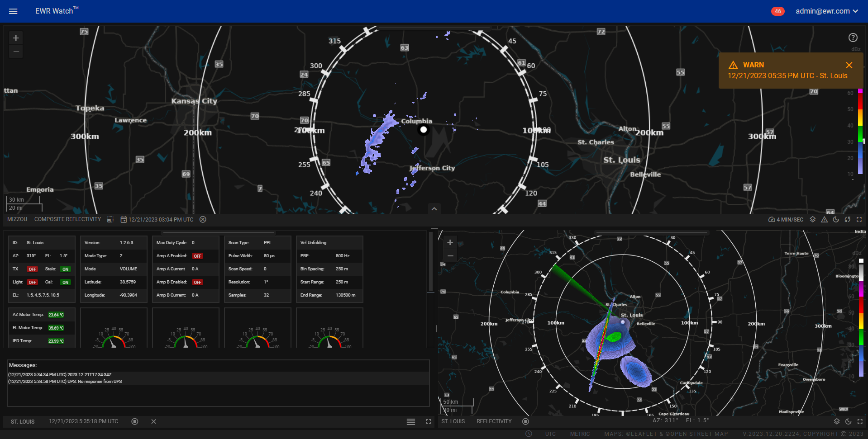Toggle the Cal ON switch
This screenshot has width=868, height=439.
[x=65, y=282]
